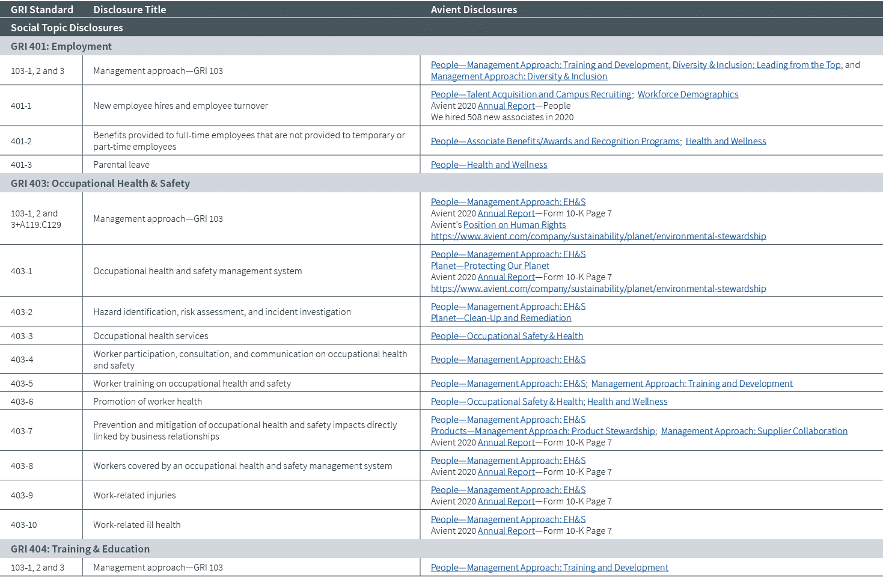883x588 pixels.
Task: Select the GRI 403: Occupational Health & Safety heading
Action: tap(100, 183)
